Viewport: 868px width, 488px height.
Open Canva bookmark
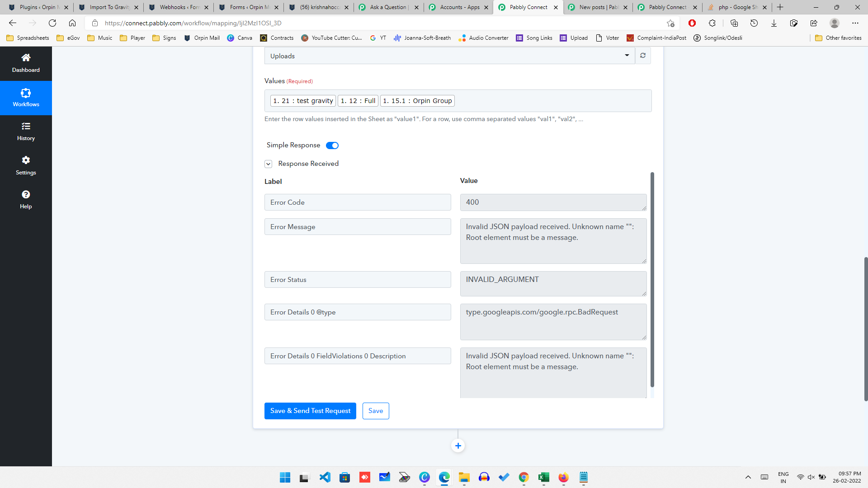240,38
